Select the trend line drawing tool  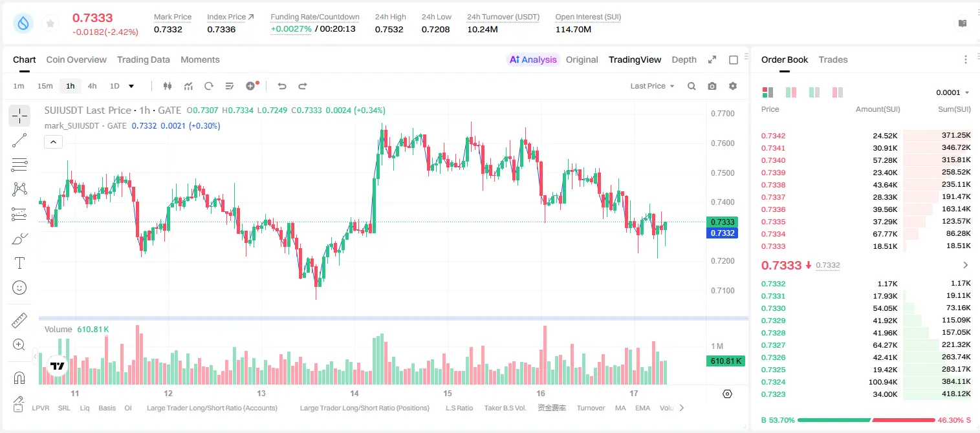19,140
